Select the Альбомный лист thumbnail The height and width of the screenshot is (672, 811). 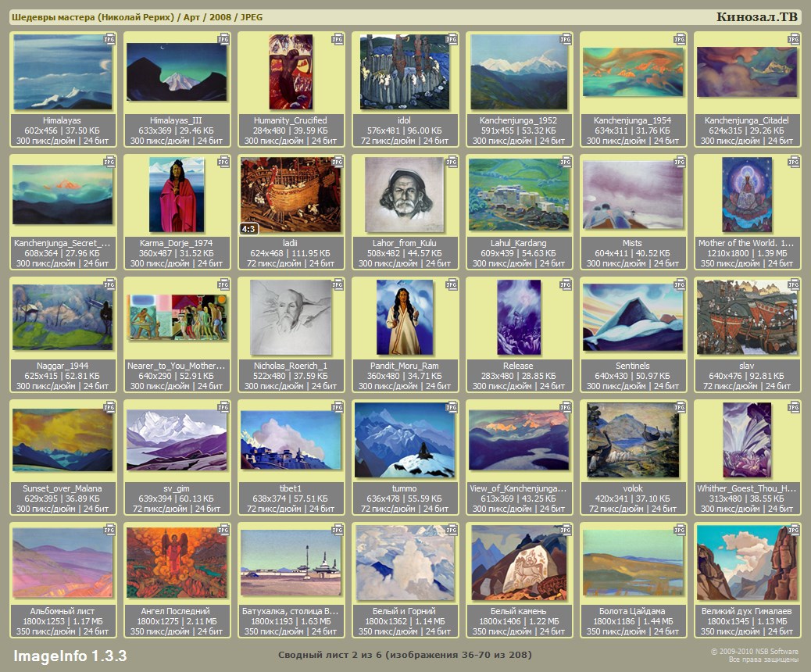click(63, 563)
